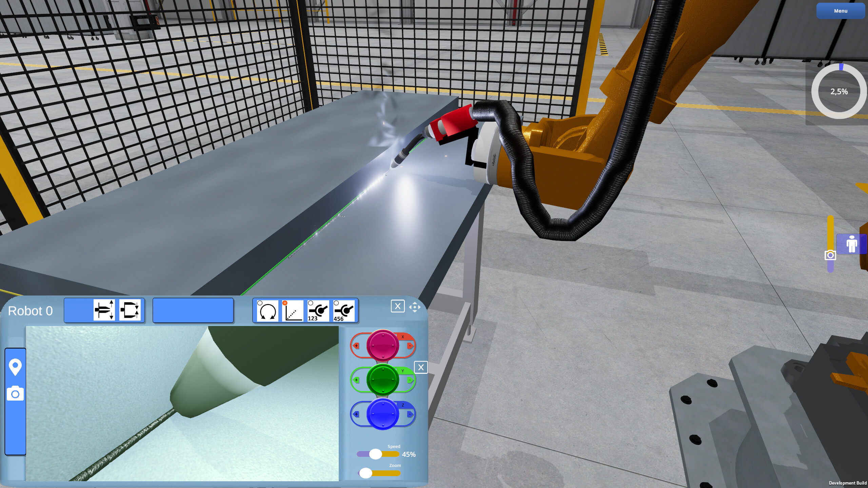Screen dimensions: 868x488
Task: Click the gripper open-close icon
Action: tap(130, 310)
